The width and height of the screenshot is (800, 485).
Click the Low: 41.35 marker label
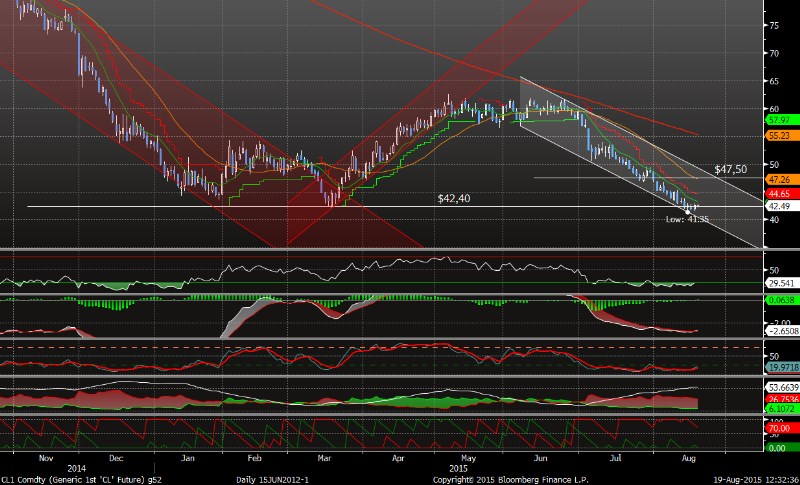pos(687,218)
